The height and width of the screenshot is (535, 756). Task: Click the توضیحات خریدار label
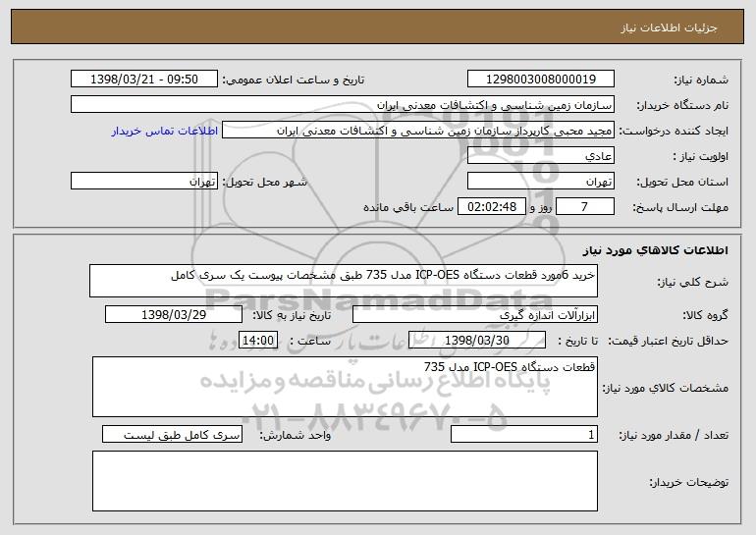tap(689, 482)
